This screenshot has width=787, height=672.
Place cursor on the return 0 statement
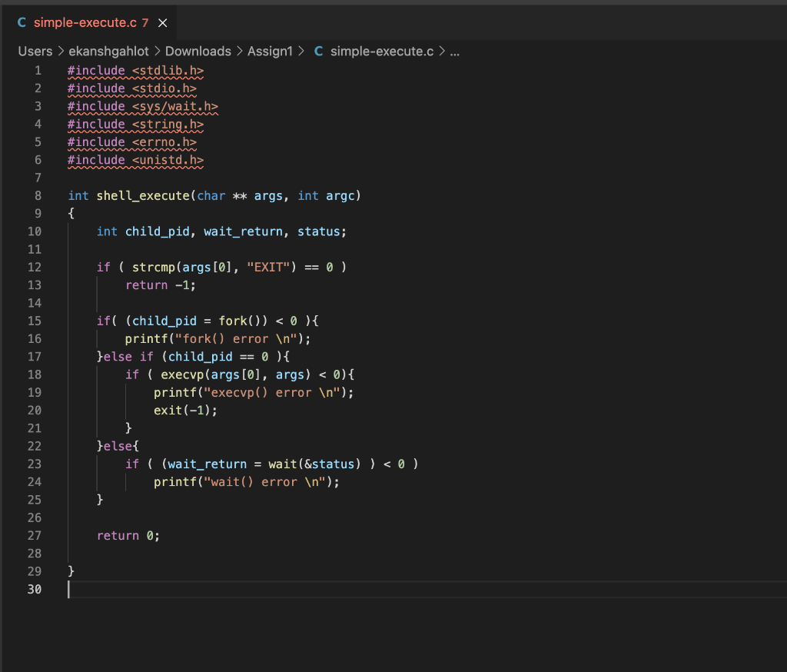(x=128, y=536)
